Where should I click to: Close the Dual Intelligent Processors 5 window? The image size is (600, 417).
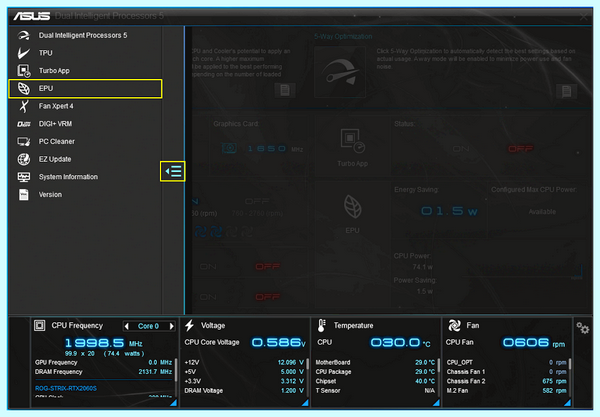pyautogui.click(x=583, y=16)
